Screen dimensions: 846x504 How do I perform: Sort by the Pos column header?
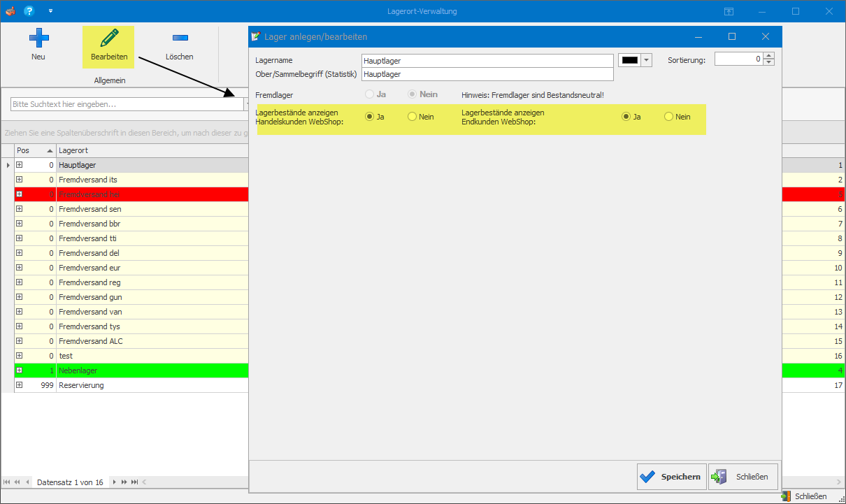(35, 150)
